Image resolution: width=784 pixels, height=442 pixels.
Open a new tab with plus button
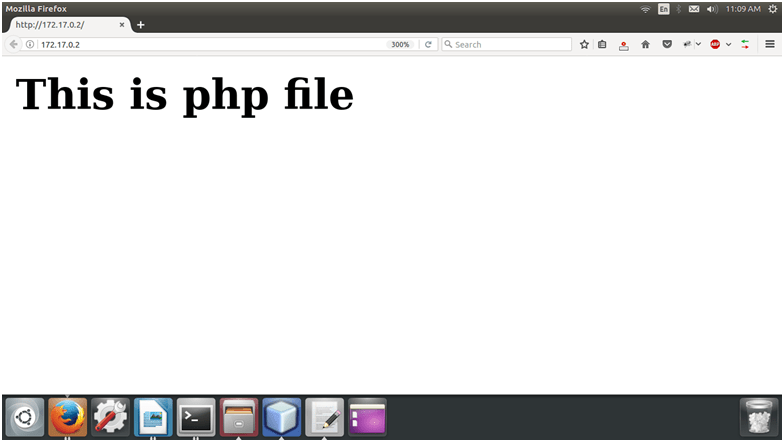coord(140,24)
